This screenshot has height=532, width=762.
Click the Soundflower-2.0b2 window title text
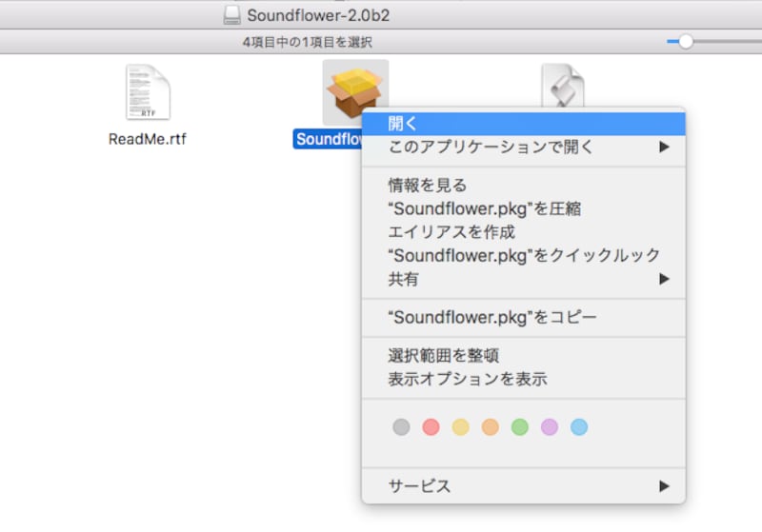coord(318,15)
